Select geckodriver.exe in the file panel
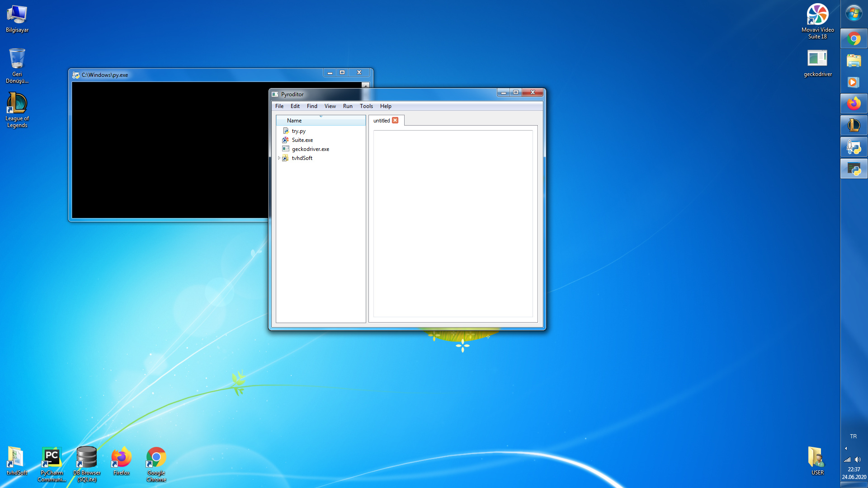Image resolution: width=868 pixels, height=488 pixels. pos(310,149)
